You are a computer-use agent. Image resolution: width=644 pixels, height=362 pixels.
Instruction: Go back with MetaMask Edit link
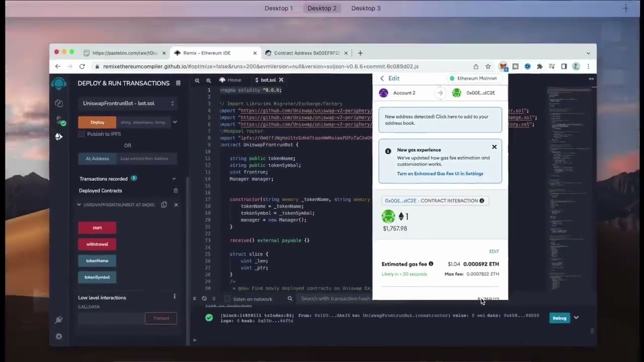pos(390,78)
